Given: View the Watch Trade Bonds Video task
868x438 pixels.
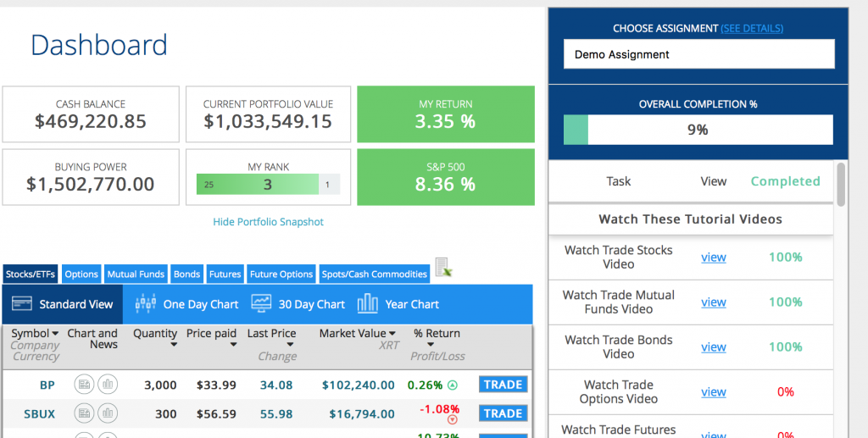Looking at the screenshot, I should tap(713, 347).
